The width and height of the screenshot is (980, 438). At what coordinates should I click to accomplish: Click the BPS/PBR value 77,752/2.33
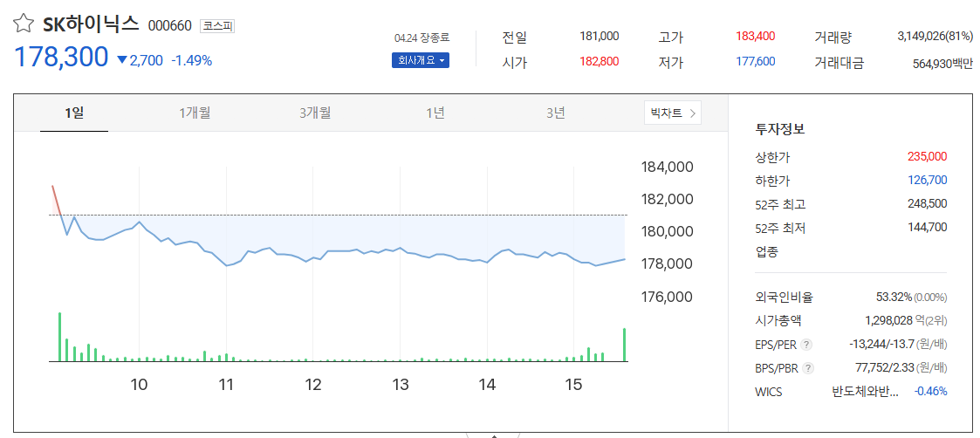885,368
